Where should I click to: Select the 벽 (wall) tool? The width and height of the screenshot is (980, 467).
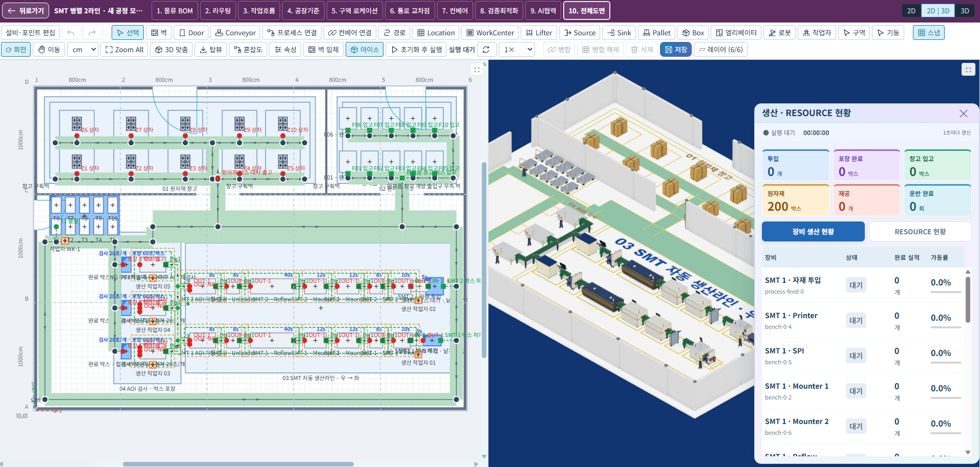pyautogui.click(x=159, y=33)
